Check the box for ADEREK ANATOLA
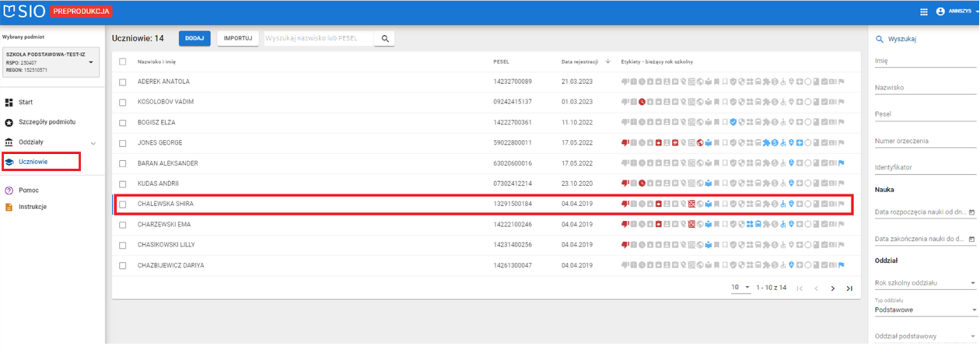The height and width of the screenshot is (348, 980). [x=123, y=82]
